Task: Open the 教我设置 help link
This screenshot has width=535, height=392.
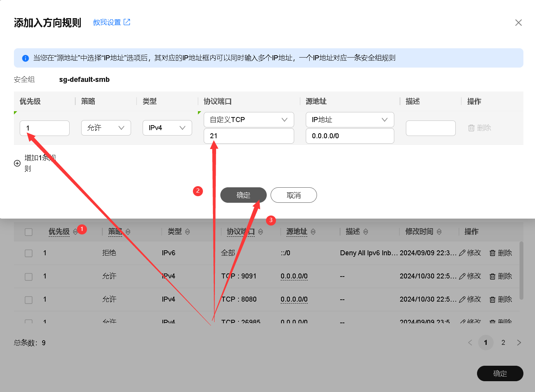Action: (107, 22)
